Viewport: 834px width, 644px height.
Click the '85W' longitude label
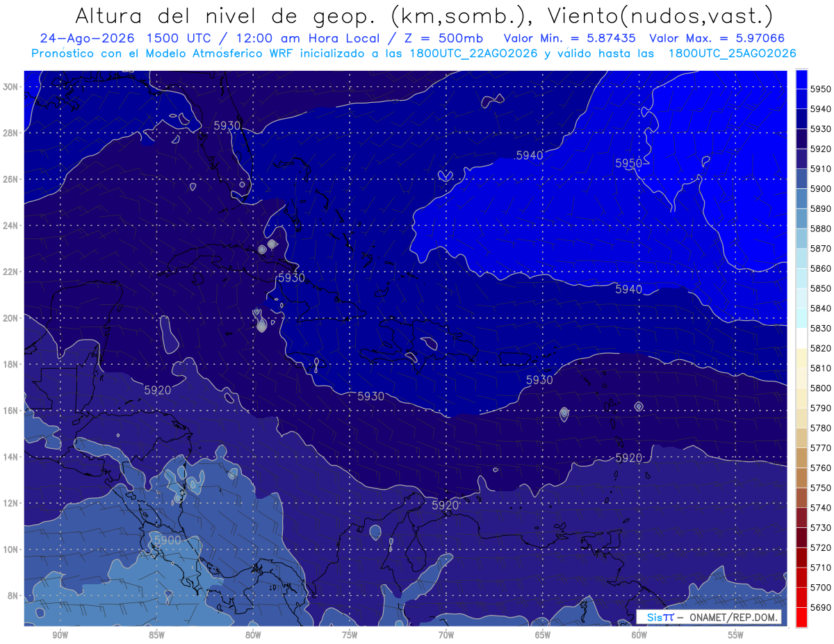point(156,635)
